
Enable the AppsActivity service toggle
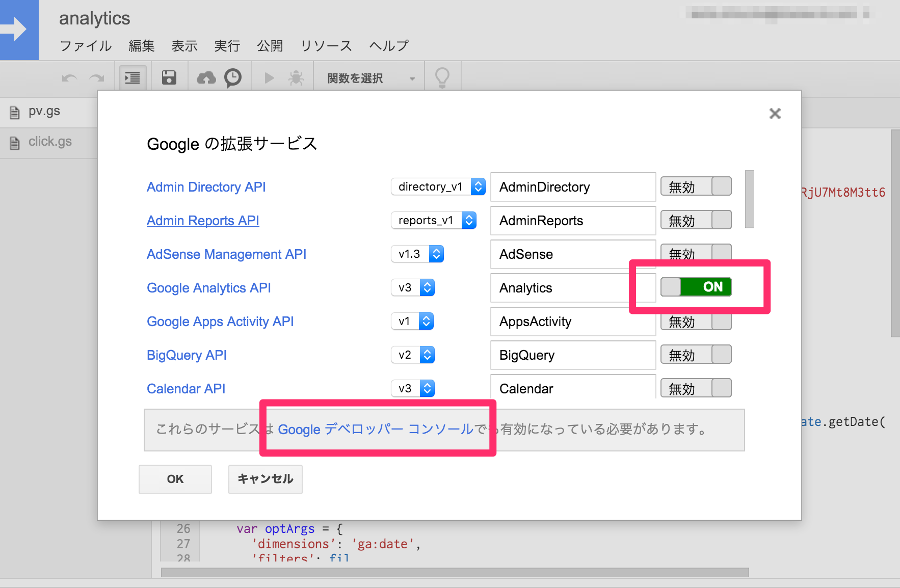[x=696, y=322]
